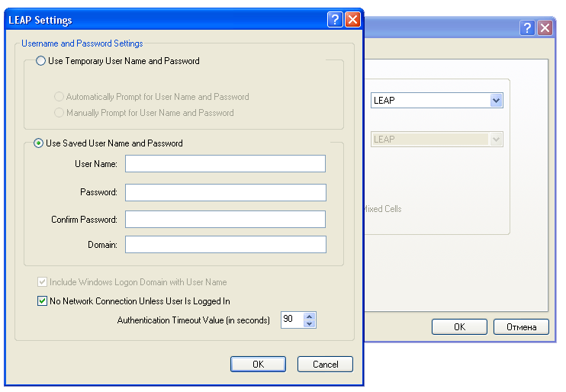The width and height of the screenshot is (566, 392).
Task: Increase the authentication timeout value
Action: click(309, 316)
